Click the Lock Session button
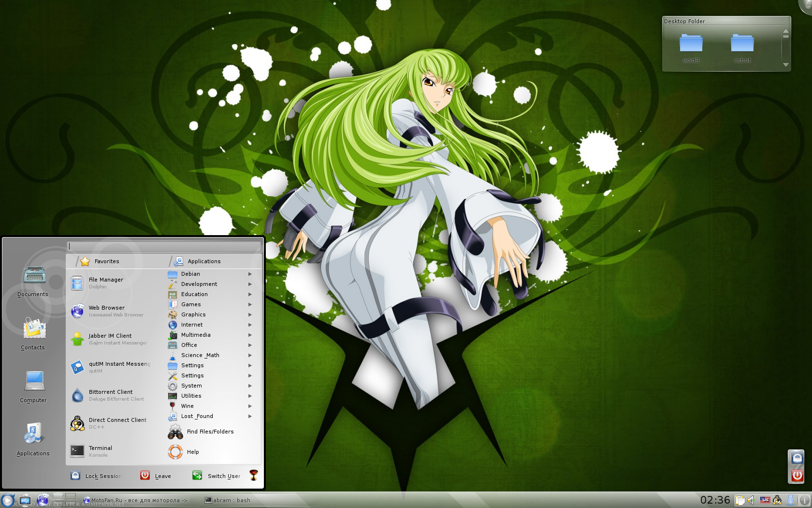 tap(96, 476)
